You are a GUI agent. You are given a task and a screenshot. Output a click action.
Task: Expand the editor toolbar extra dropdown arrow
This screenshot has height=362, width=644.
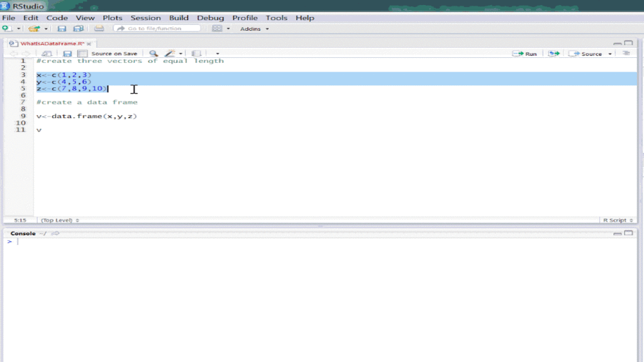tap(218, 54)
